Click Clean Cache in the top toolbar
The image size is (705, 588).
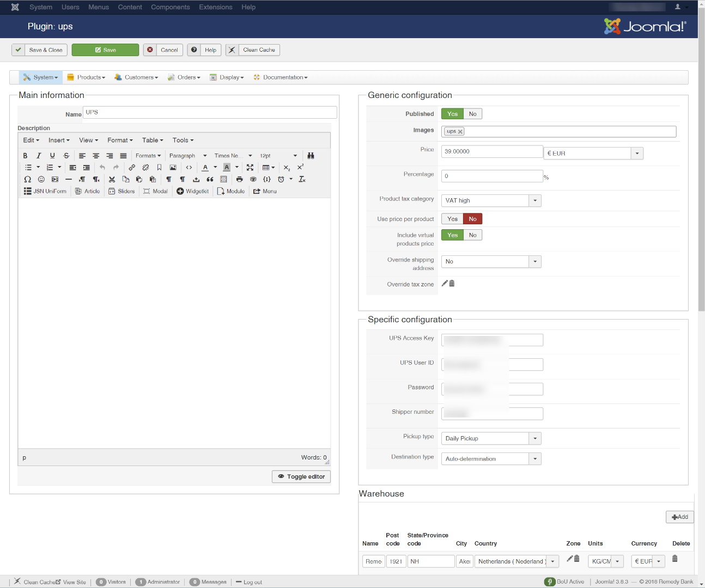point(253,50)
